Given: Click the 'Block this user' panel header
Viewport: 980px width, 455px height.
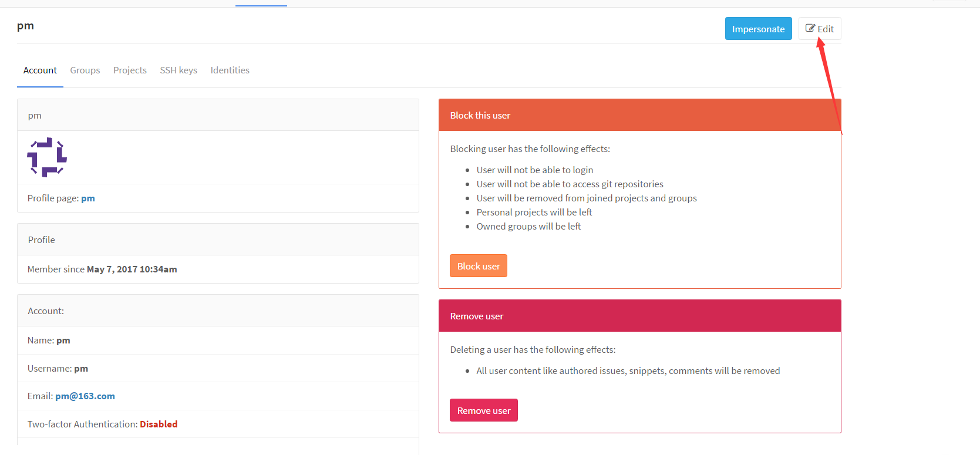Looking at the screenshot, I should 639,115.
